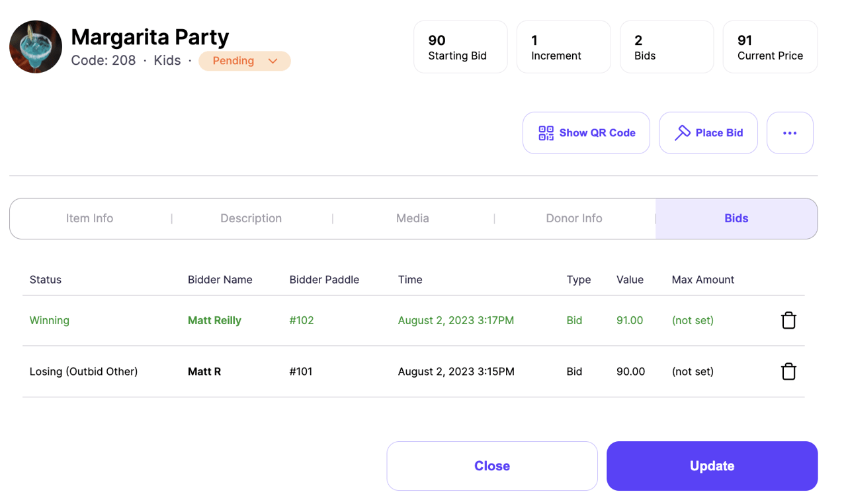Click the 2 Bids counter card

pyautogui.click(x=666, y=46)
